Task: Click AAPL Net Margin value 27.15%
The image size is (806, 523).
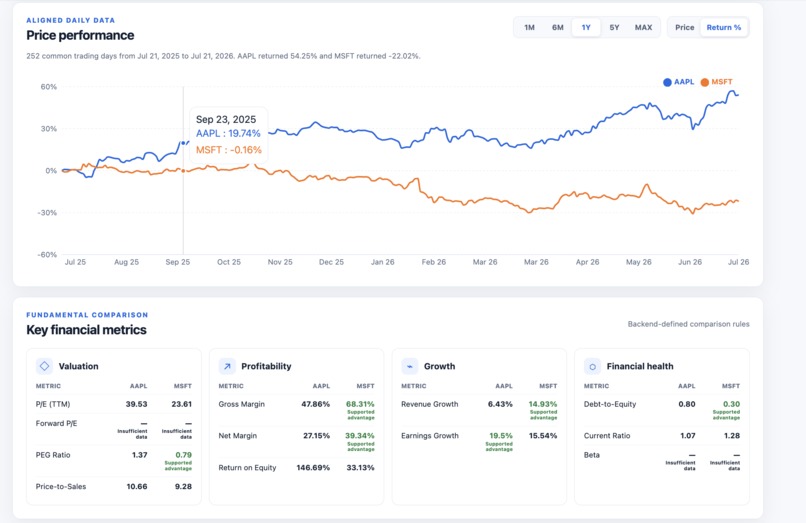Action: [x=316, y=436]
